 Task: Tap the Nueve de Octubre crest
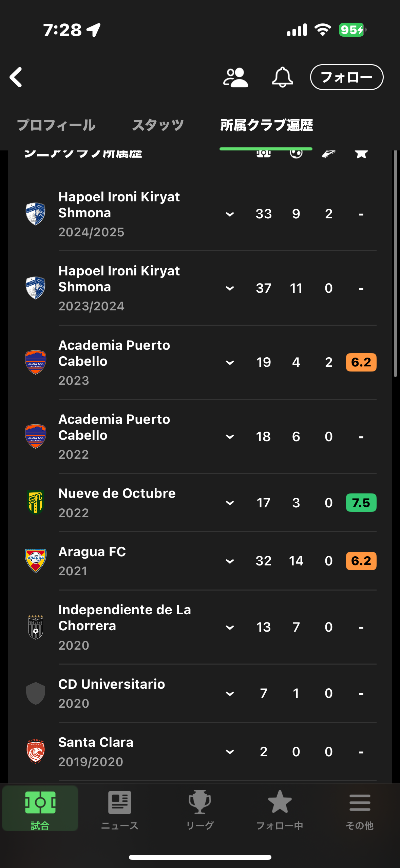click(x=36, y=502)
